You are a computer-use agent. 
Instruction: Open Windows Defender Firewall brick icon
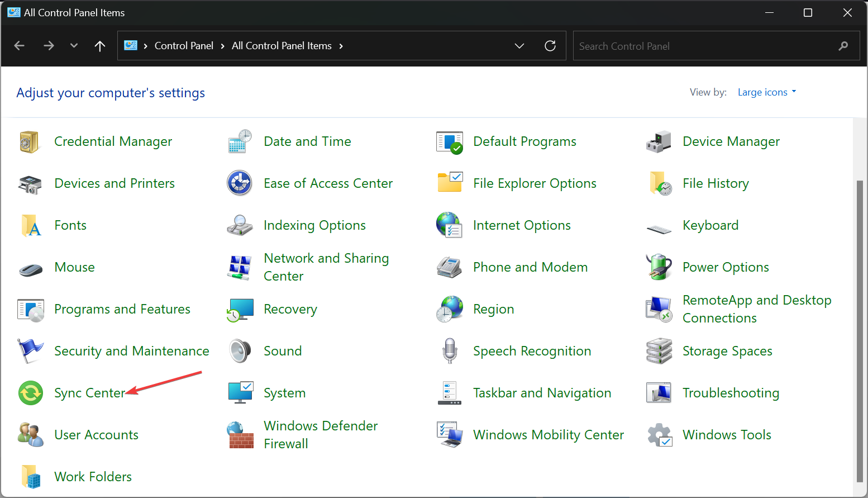(240, 435)
